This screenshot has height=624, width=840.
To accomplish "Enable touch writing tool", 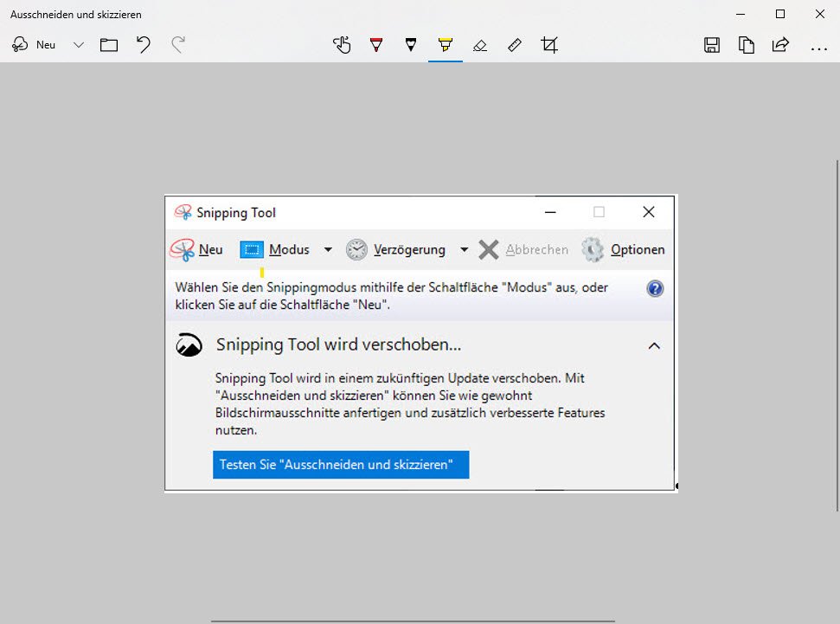I will click(x=342, y=45).
